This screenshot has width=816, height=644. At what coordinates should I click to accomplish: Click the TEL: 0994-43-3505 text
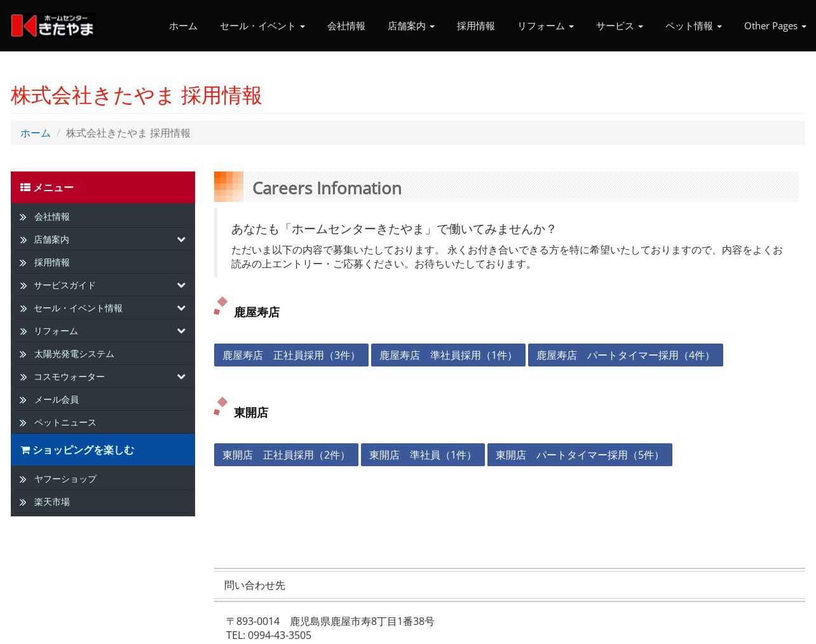click(x=269, y=635)
